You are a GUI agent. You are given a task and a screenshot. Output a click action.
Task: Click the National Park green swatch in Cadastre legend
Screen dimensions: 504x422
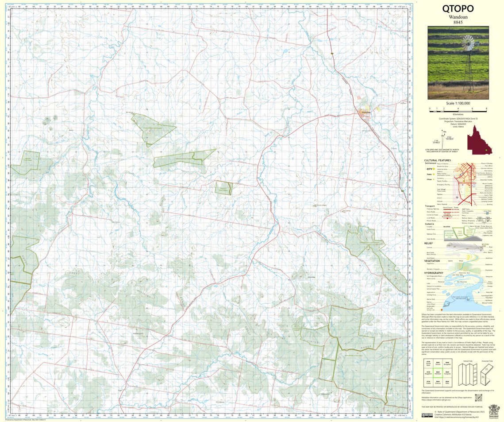pyautogui.click(x=449, y=233)
